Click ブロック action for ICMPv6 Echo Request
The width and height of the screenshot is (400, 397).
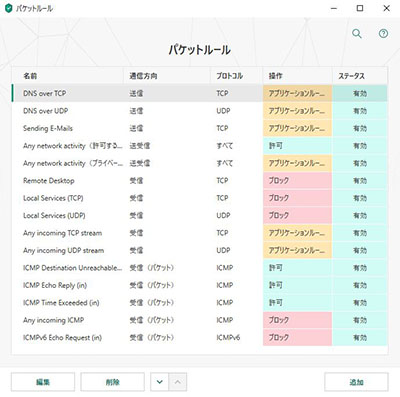coord(298,337)
